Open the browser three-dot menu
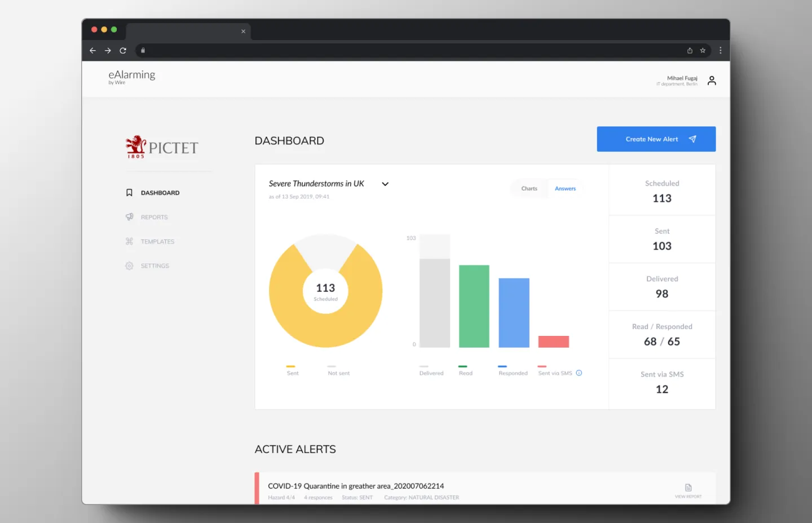Image resolution: width=812 pixels, height=523 pixels. [x=720, y=51]
